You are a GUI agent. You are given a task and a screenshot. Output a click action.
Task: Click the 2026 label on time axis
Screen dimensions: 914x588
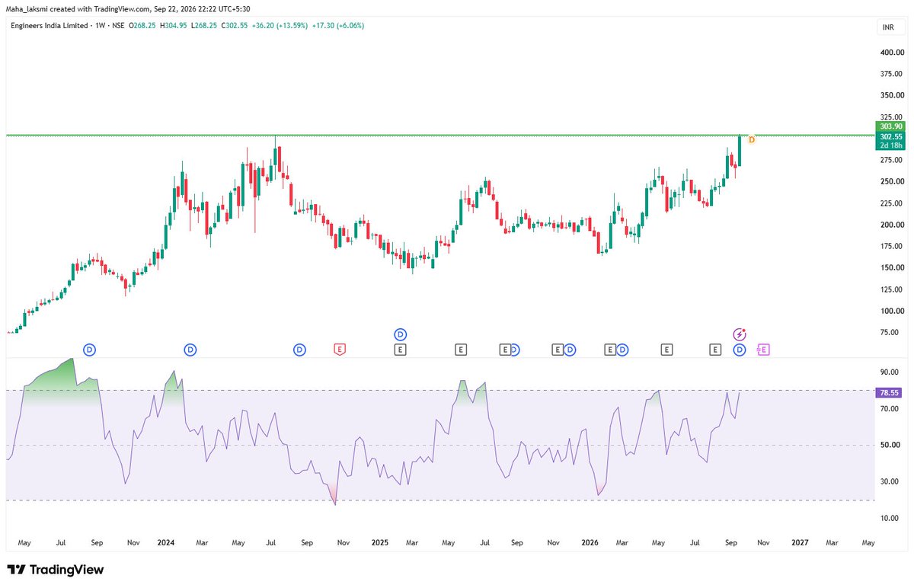coord(590,543)
